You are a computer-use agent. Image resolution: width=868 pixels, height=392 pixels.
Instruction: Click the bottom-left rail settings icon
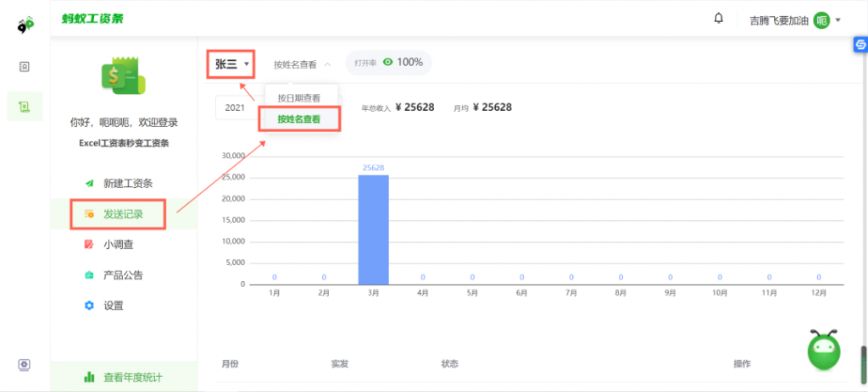25,365
